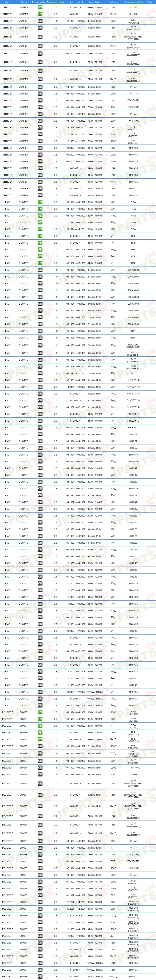Viewport: 156px width, 980px height.
Task: Click ON icon in Fiat DHX 05.1998 -> 11.2001 row
Action: click(40, 373)
